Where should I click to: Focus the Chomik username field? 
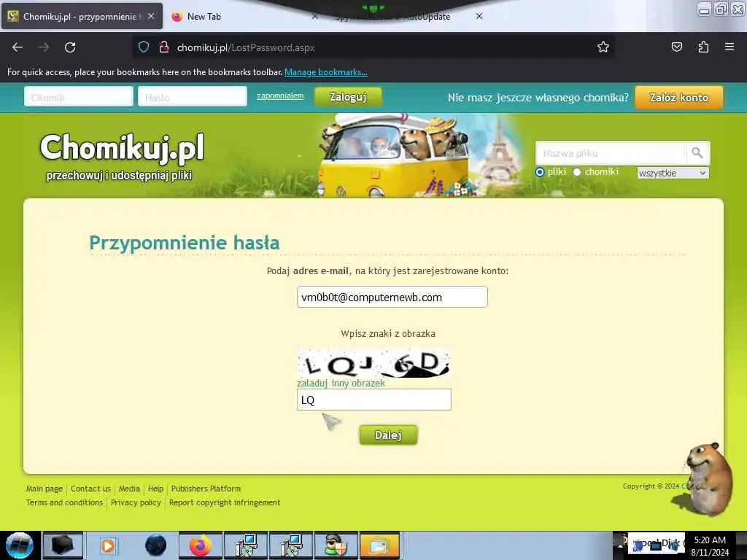point(79,97)
